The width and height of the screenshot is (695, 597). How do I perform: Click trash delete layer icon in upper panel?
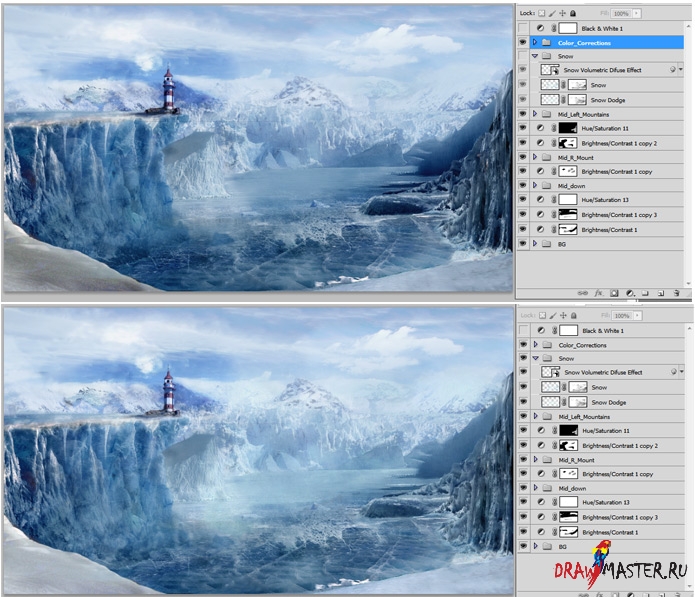coord(676,293)
